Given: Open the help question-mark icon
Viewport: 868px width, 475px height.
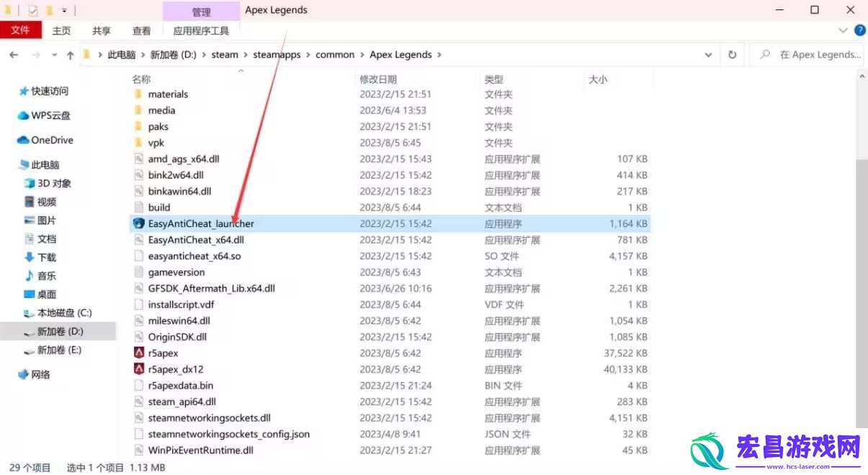Looking at the screenshot, I should click(859, 31).
